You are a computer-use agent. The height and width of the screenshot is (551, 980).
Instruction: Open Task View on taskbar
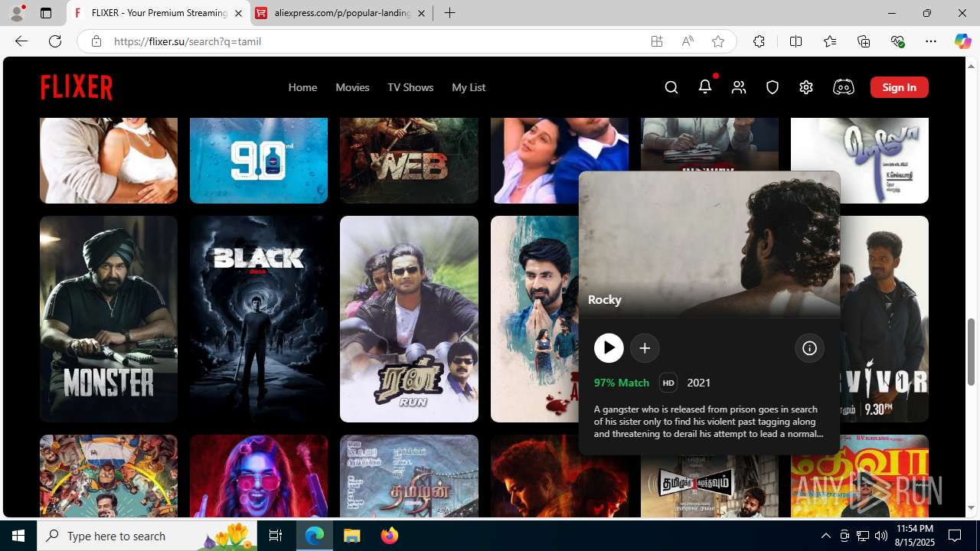click(x=276, y=536)
